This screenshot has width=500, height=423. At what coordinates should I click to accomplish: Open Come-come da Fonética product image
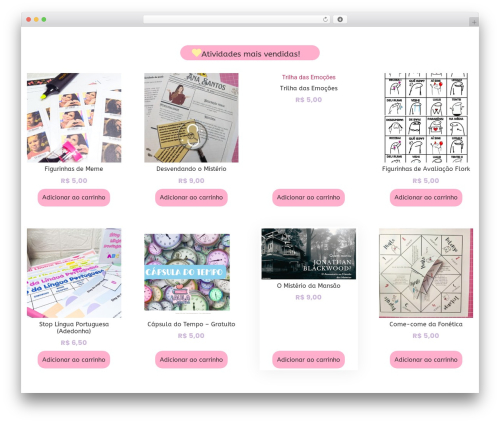(x=426, y=273)
